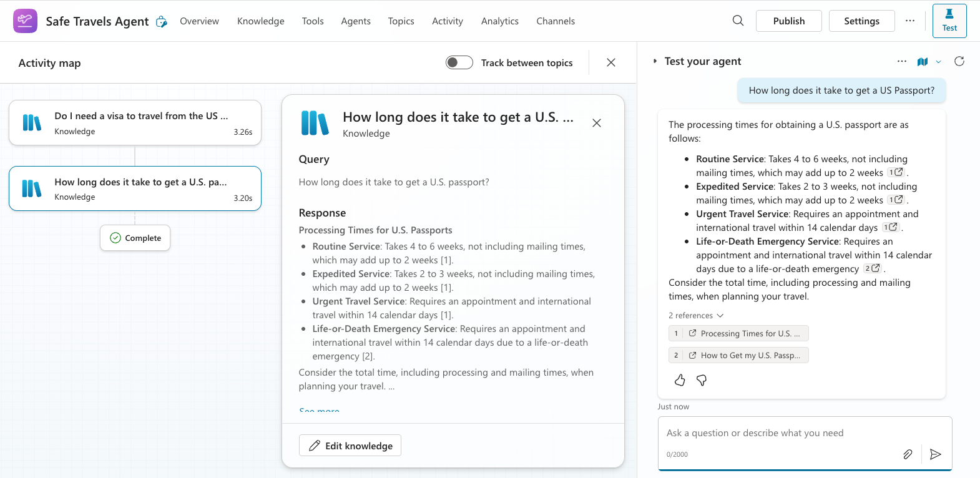Click the Ask a question input field

coord(780,433)
